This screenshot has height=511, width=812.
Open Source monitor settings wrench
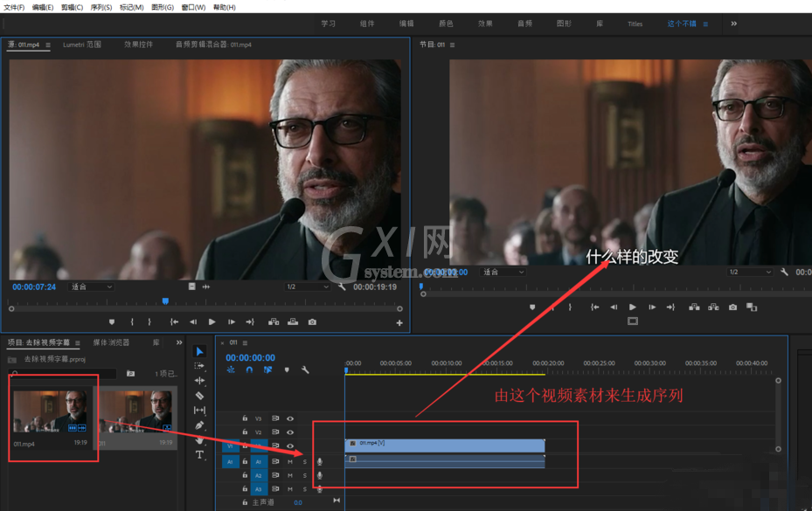click(x=342, y=287)
